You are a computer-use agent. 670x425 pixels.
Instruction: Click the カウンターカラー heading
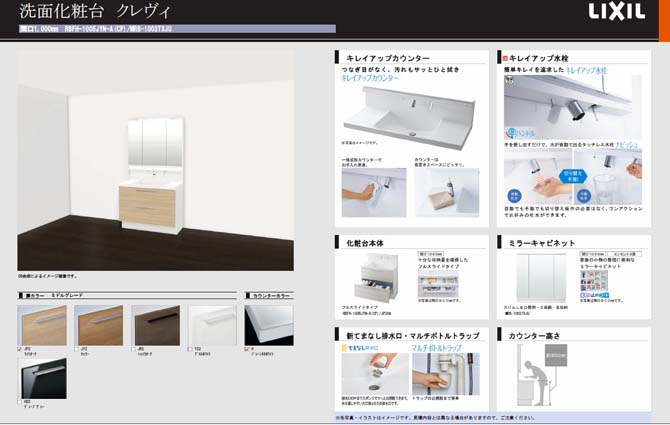[271, 296]
